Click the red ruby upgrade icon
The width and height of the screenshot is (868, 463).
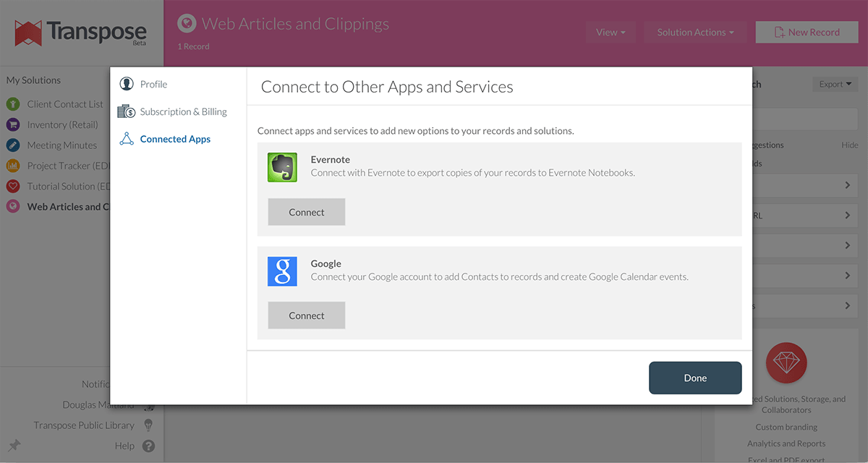786,362
